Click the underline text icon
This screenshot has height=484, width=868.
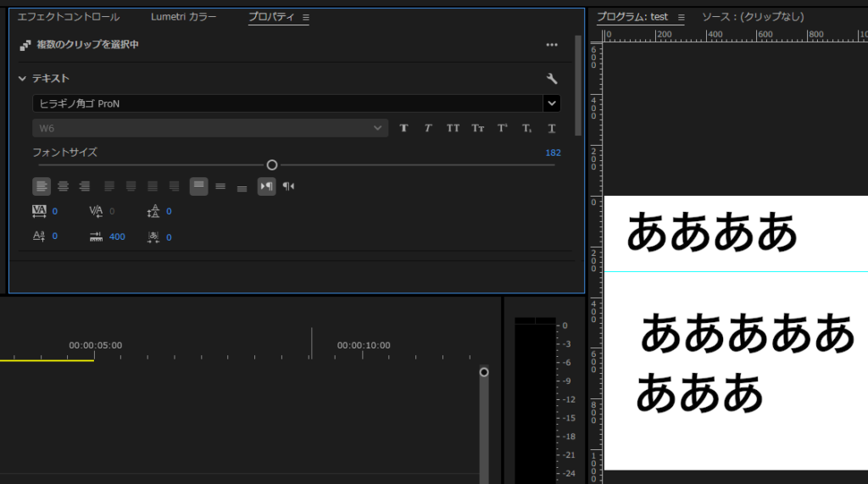point(552,128)
